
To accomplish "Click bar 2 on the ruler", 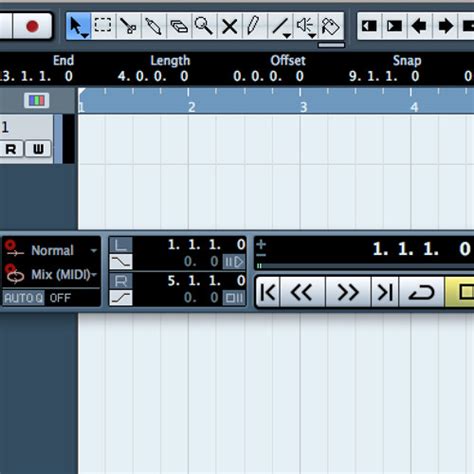I will (x=191, y=107).
